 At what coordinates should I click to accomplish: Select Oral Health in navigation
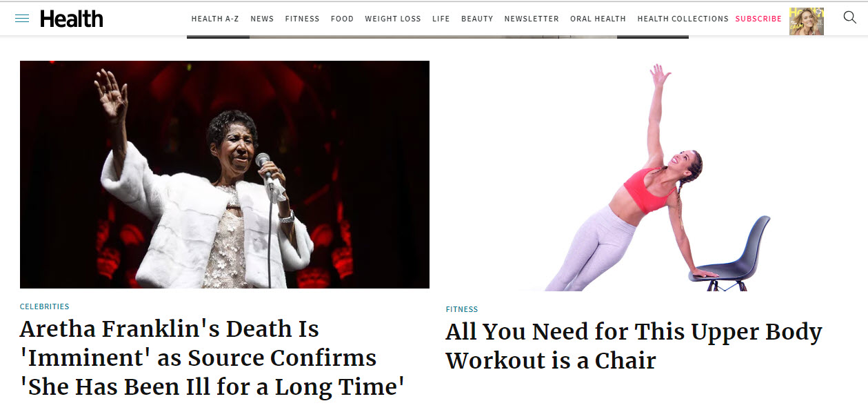click(x=598, y=19)
